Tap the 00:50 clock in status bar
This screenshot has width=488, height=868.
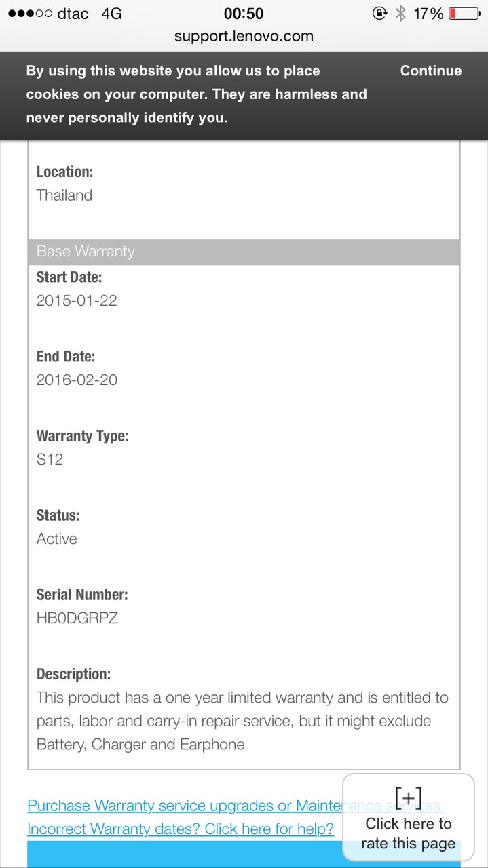[x=244, y=14]
